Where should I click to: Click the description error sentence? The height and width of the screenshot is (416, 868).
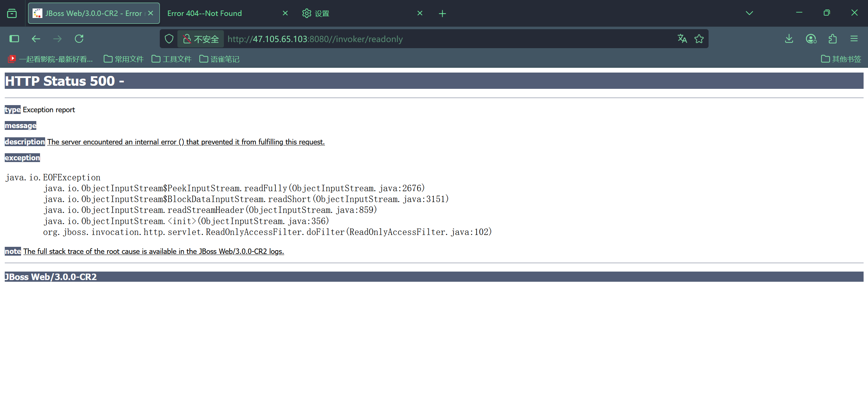click(186, 142)
